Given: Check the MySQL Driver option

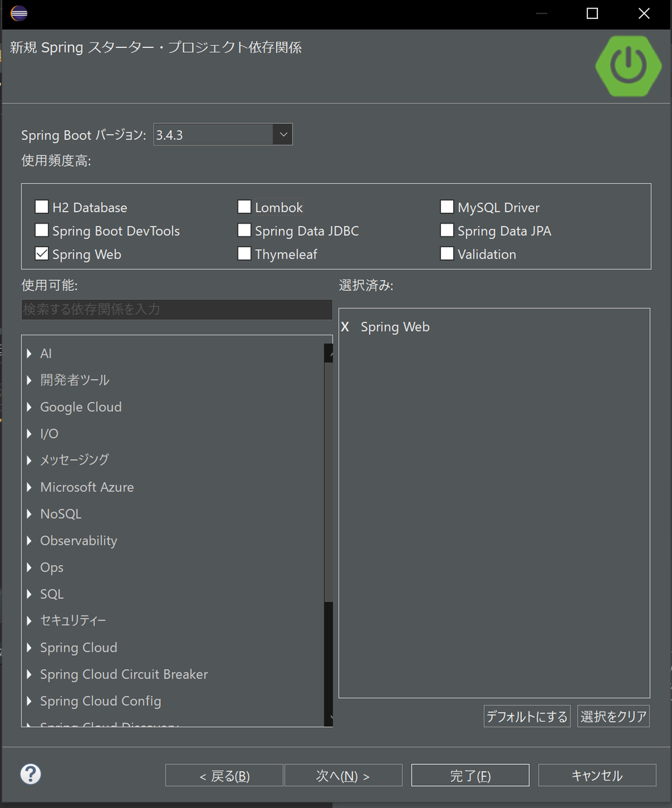Looking at the screenshot, I should point(447,207).
